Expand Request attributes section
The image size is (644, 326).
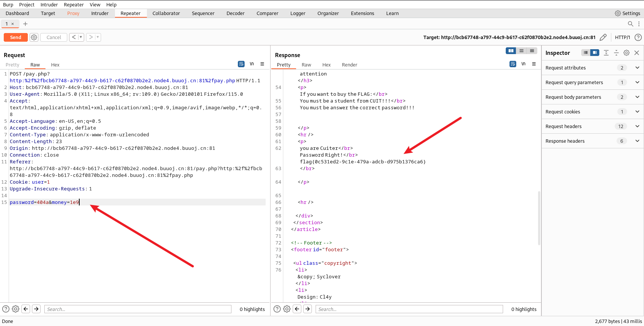click(x=593, y=68)
